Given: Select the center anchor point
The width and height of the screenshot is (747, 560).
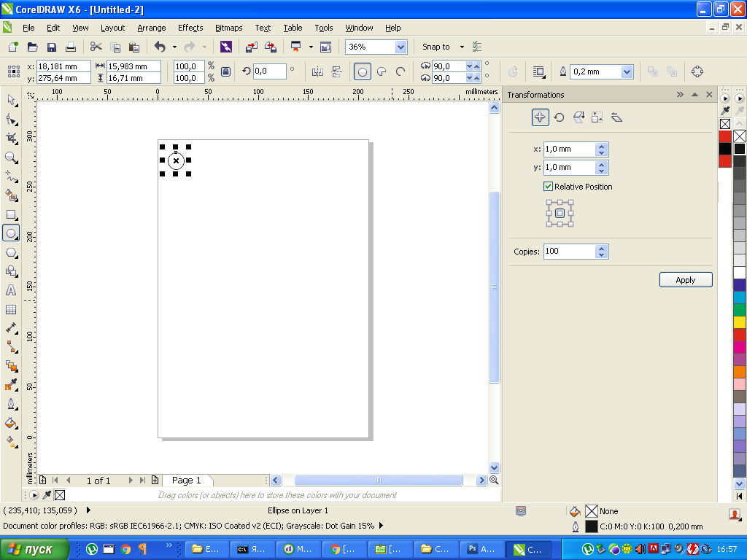Looking at the screenshot, I should 560,214.
